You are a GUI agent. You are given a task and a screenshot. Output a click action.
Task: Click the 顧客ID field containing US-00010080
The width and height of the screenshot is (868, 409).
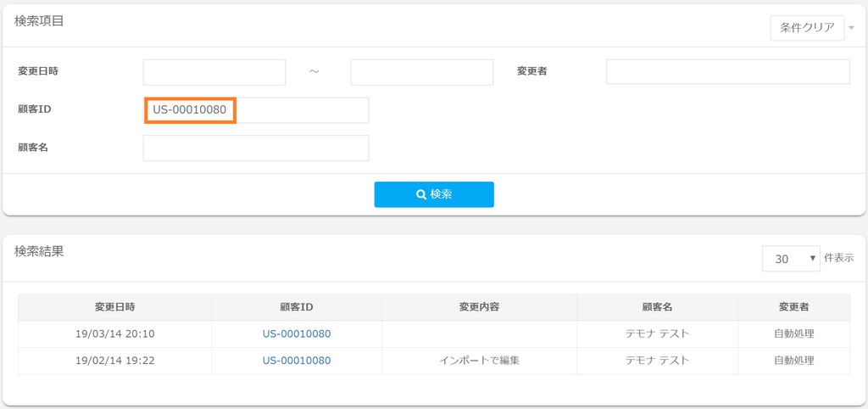click(x=255, y=110)
